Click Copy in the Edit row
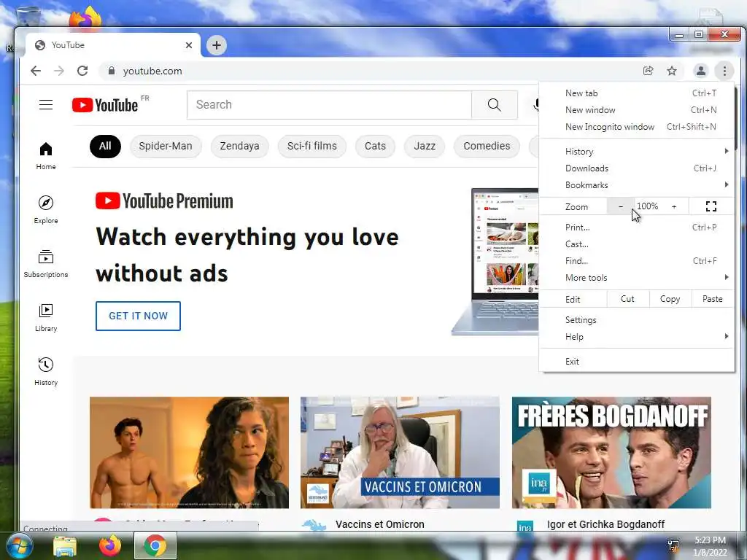 point(670,299)
